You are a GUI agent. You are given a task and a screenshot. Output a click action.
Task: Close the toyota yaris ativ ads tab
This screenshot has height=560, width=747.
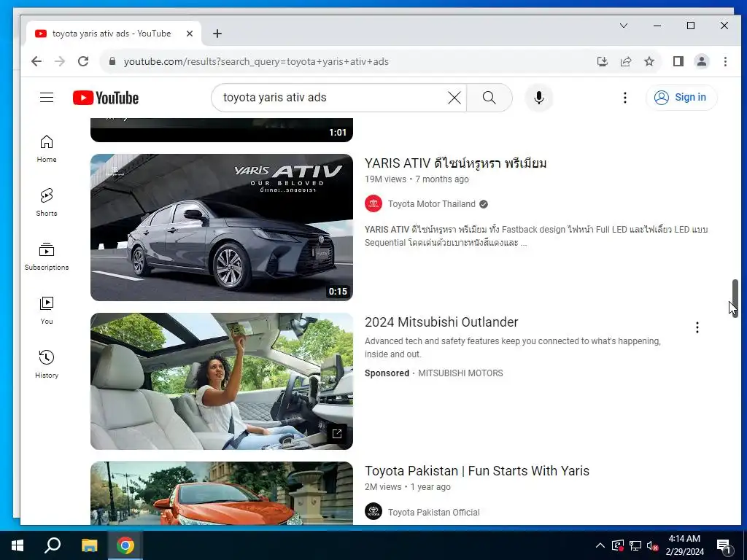point(189,34)
